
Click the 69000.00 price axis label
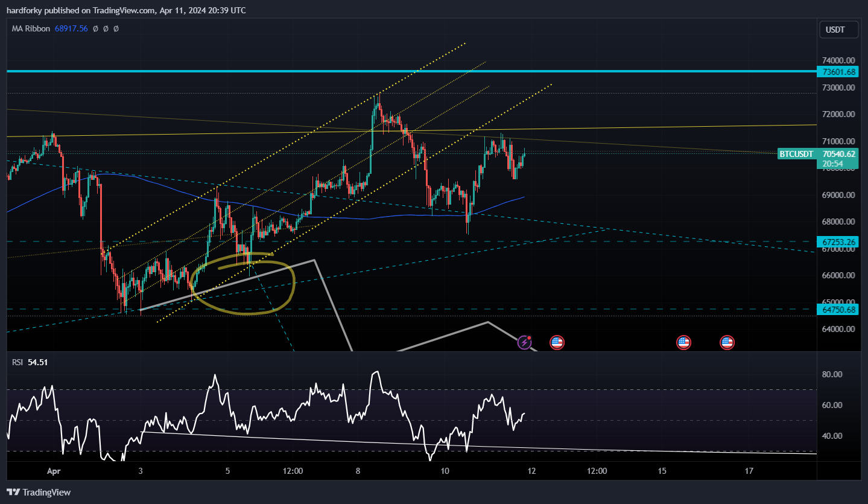click(838, 195)
